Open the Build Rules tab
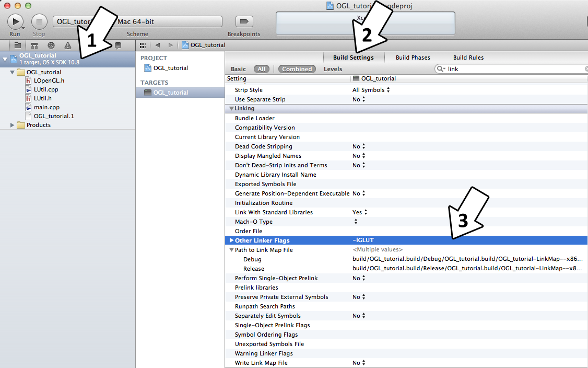Image resolution: width=588 pixels, height=368 pixels. pyautogui.click(x=468, y=57)
